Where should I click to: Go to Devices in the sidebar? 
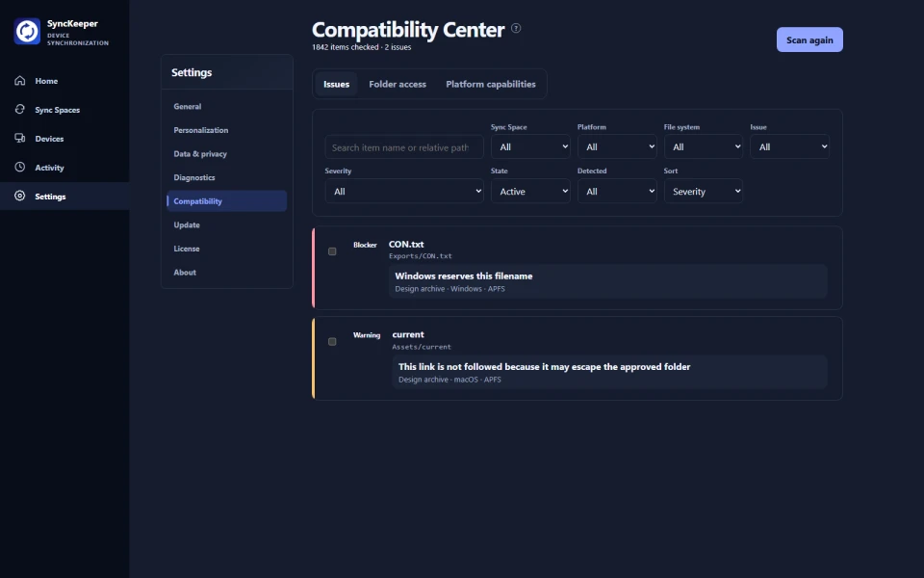tap(49, 139)
